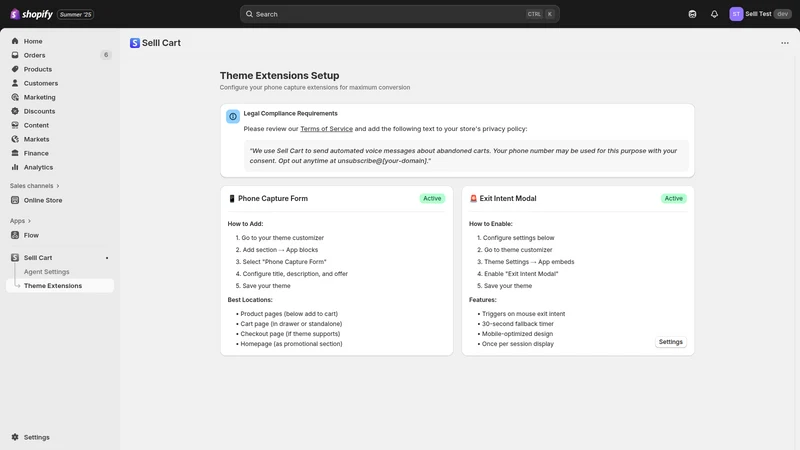The width and height of the screenshot is (800, 450).
Task: Click the Online Store icon
Action: pos(15,200)
